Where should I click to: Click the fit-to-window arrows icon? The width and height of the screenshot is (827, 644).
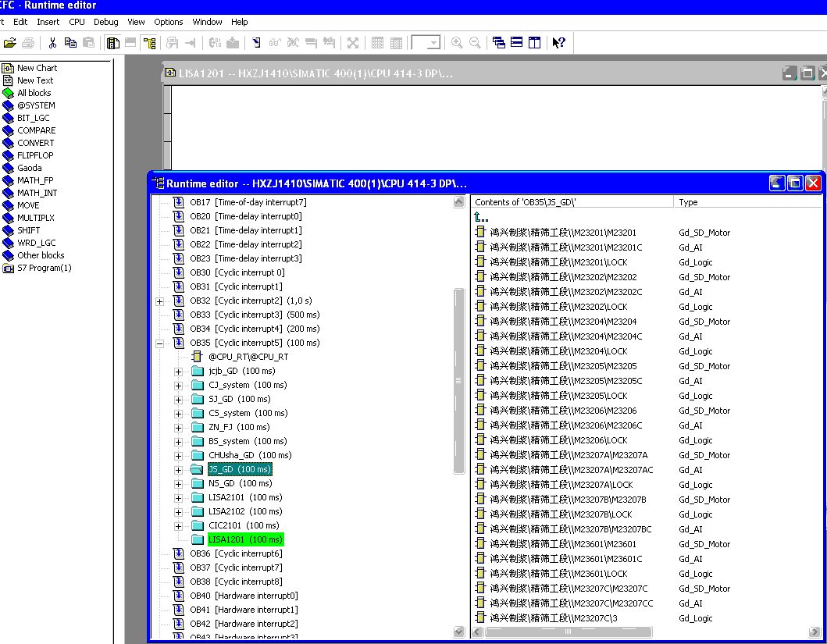point(353,43)
